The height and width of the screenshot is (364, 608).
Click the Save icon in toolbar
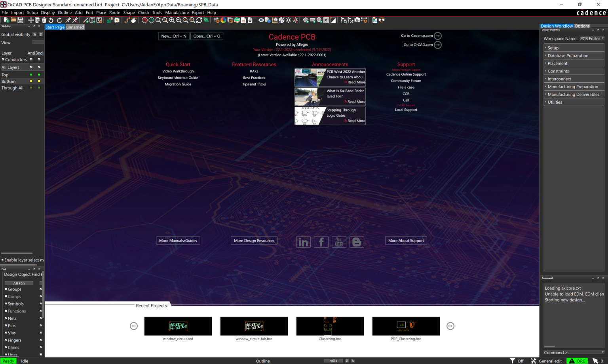point(20,20)
